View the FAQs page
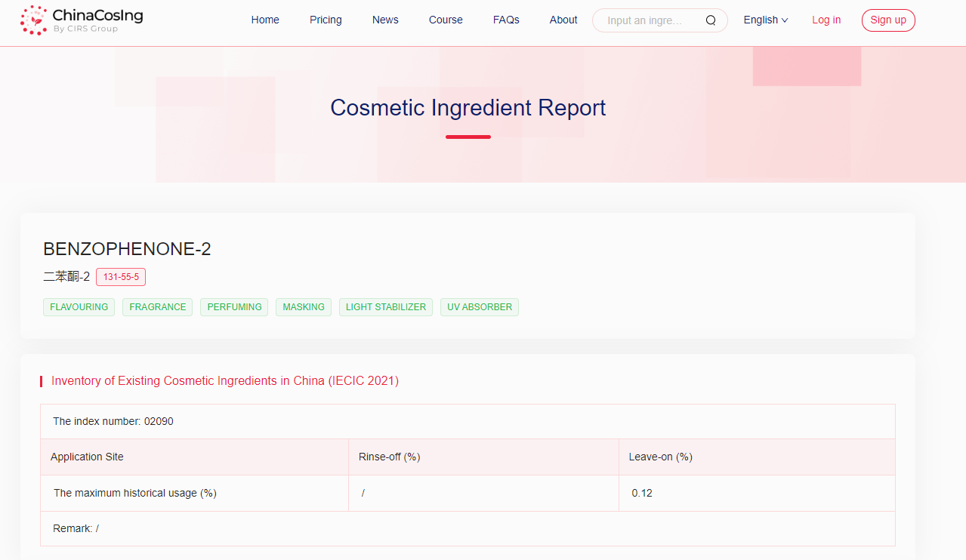This screenshot has height=560, width=966. (506, 20)
